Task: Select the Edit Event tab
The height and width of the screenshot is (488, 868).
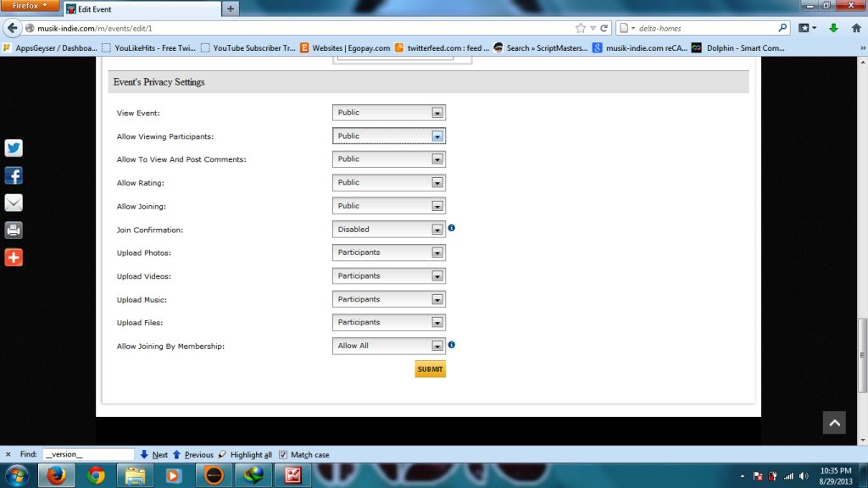Action: pos(142,8)
